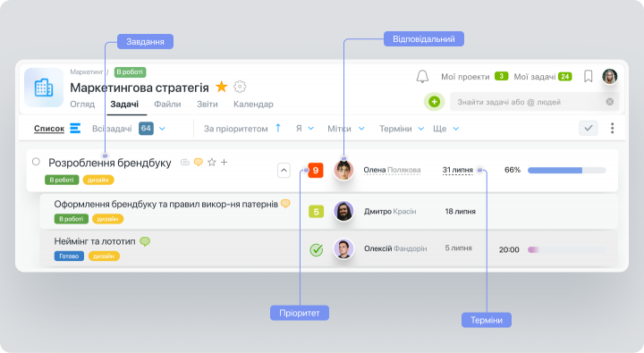This screenshot has height=353, width=644.
Task: Add subtask with plus on Розроблення брендбуку
Action: 224,162
